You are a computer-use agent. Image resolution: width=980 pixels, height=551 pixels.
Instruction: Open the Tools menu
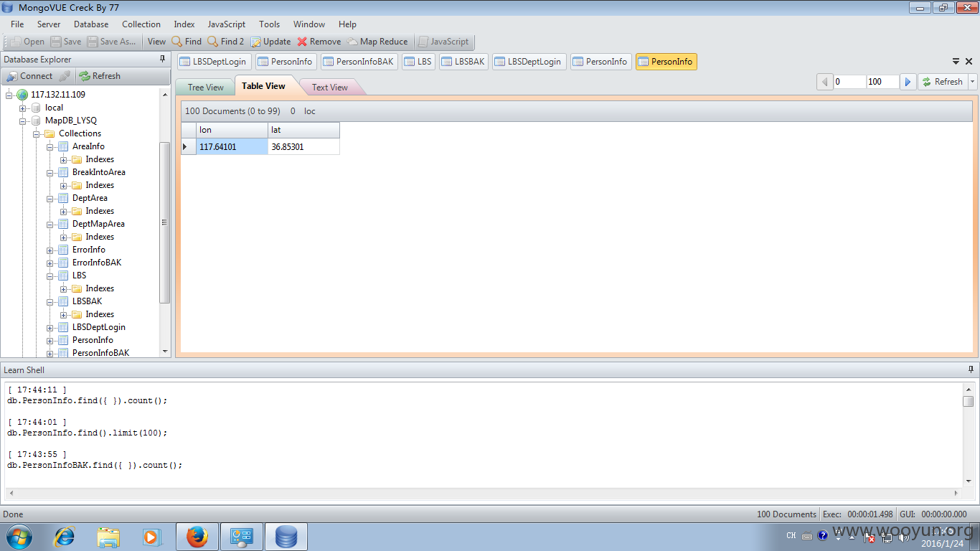pos(270,24)
